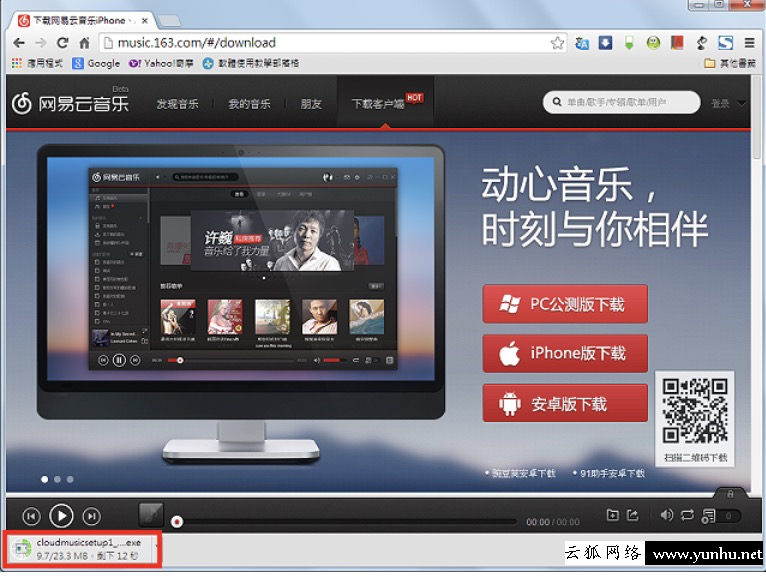Toggle the loop playback mode icon
Image resolution: width=766 pixels, height=576 pixels.
point(687,515)
